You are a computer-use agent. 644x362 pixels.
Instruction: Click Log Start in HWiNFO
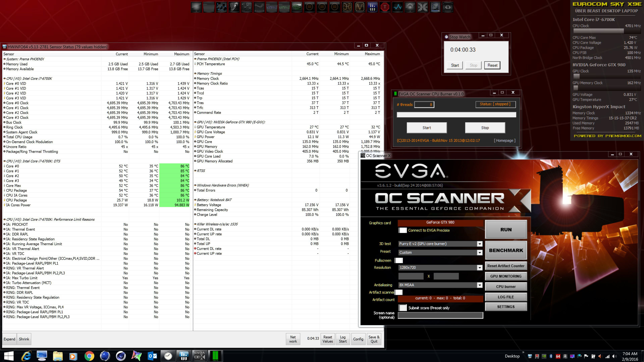[x=343, y=339]
